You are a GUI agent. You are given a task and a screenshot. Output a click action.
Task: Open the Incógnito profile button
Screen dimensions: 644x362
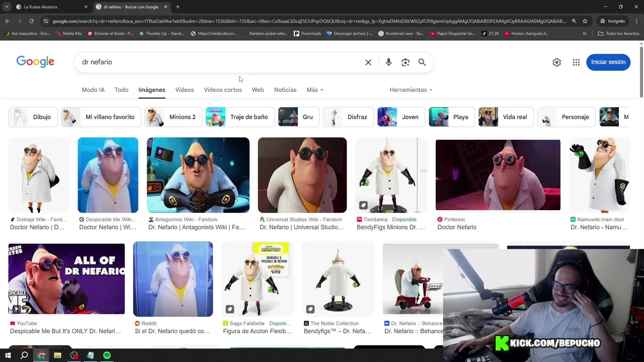coord(612,21)
